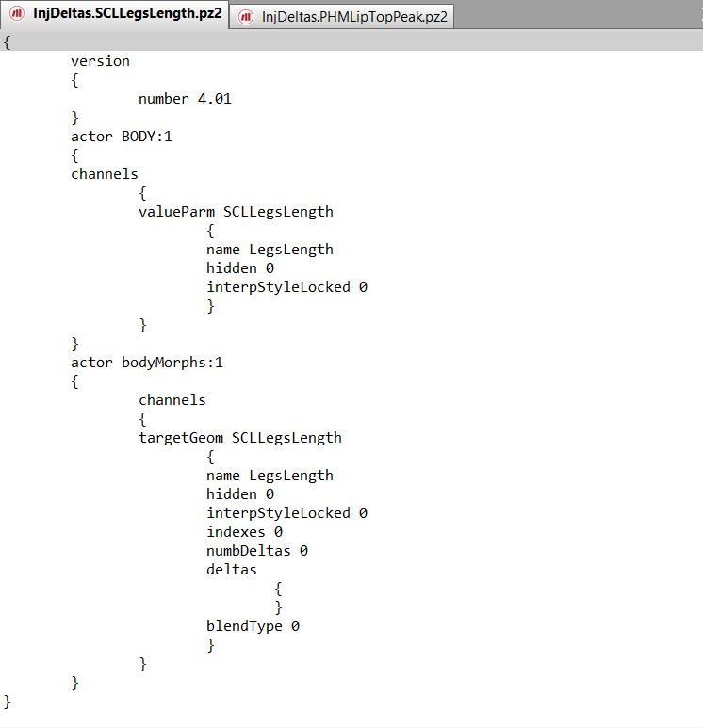This screenshot has width=703, height=728.
Task: Click the final closing brace of file
Action: point(7,702)
